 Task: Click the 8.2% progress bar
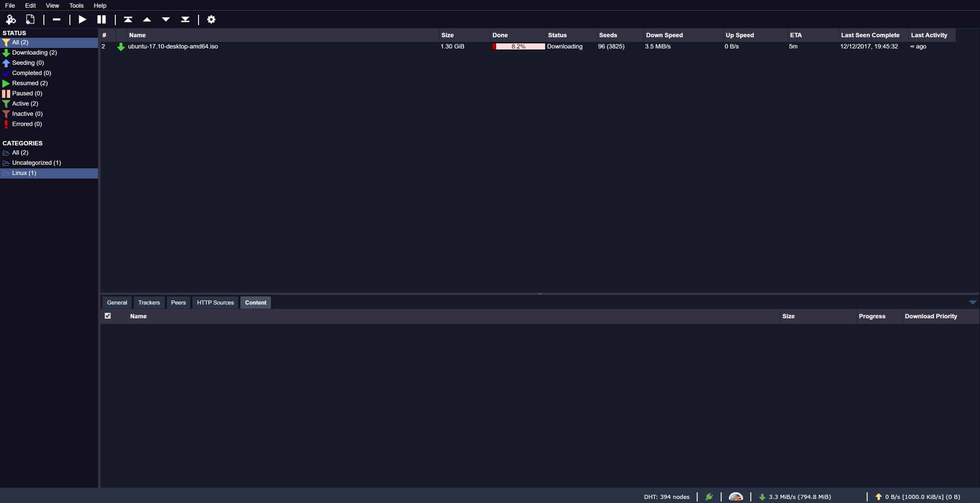[518, 46]
